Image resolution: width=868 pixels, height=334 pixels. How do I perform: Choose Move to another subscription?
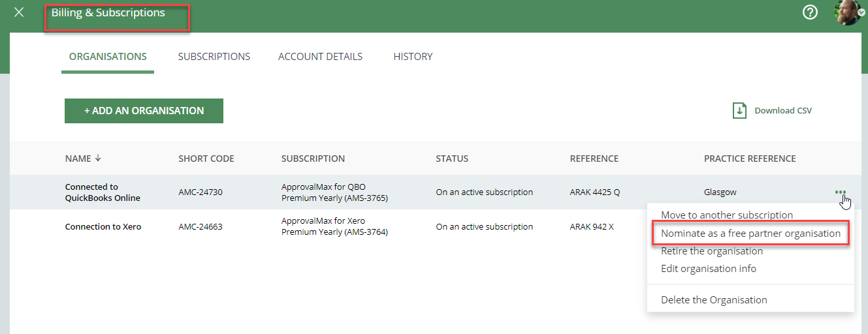727,215
